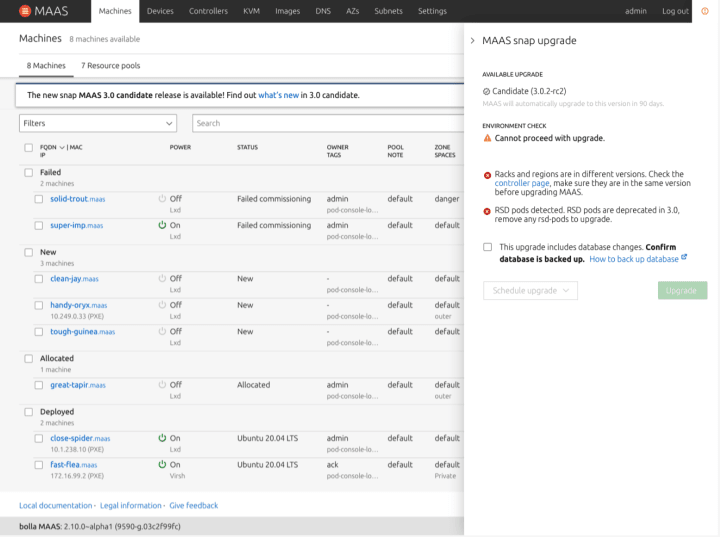This screenshot has width=720, height=537.
Task: Click power icon for close-spider
Action: click(x=162, y=438)
